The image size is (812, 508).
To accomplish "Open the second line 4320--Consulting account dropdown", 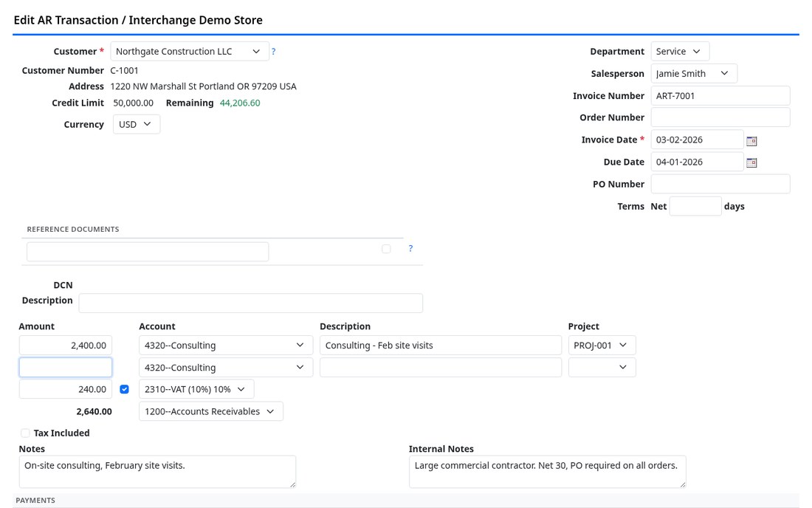I will point(226,368).
